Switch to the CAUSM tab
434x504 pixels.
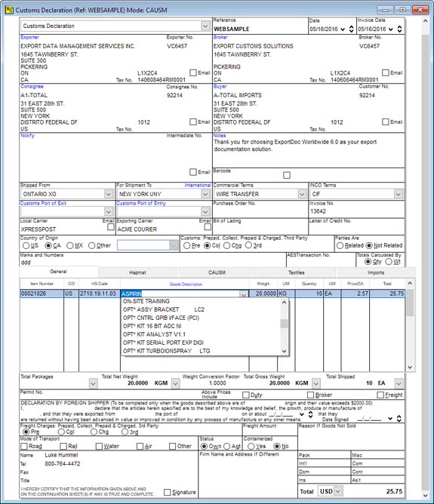217,272
